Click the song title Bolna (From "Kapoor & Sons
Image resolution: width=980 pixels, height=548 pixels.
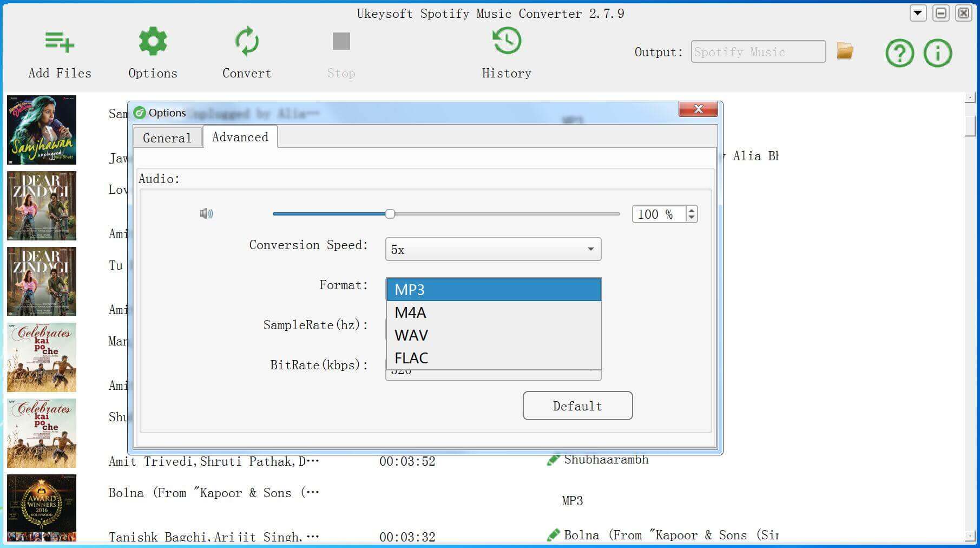click(x=214, y=493)
